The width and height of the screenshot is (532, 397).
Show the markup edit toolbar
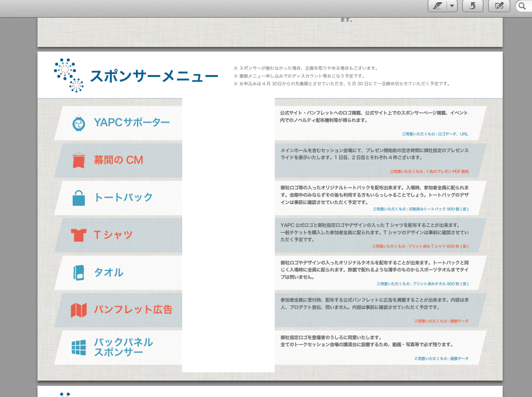point(499,6)
